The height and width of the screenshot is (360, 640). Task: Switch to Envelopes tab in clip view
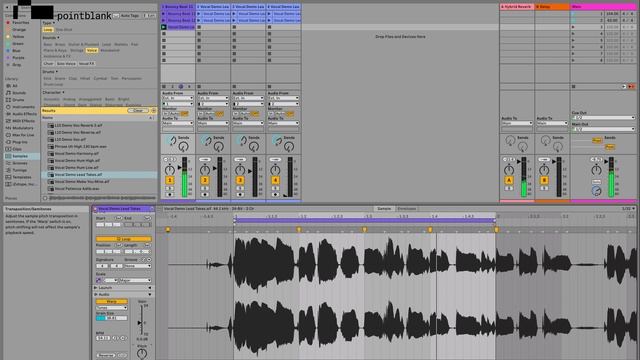[x=407, y=209]
